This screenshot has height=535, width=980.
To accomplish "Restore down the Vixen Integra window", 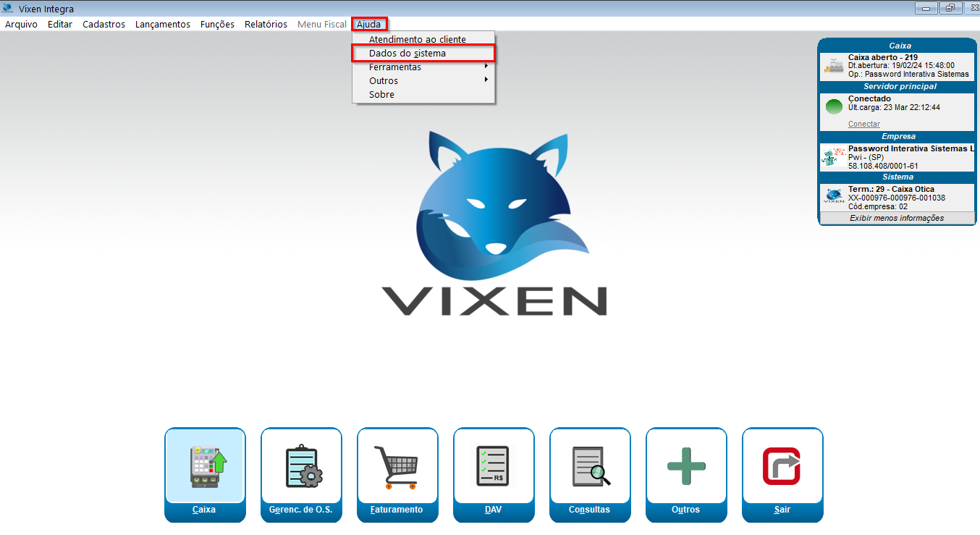I will [x=949, y=9].
